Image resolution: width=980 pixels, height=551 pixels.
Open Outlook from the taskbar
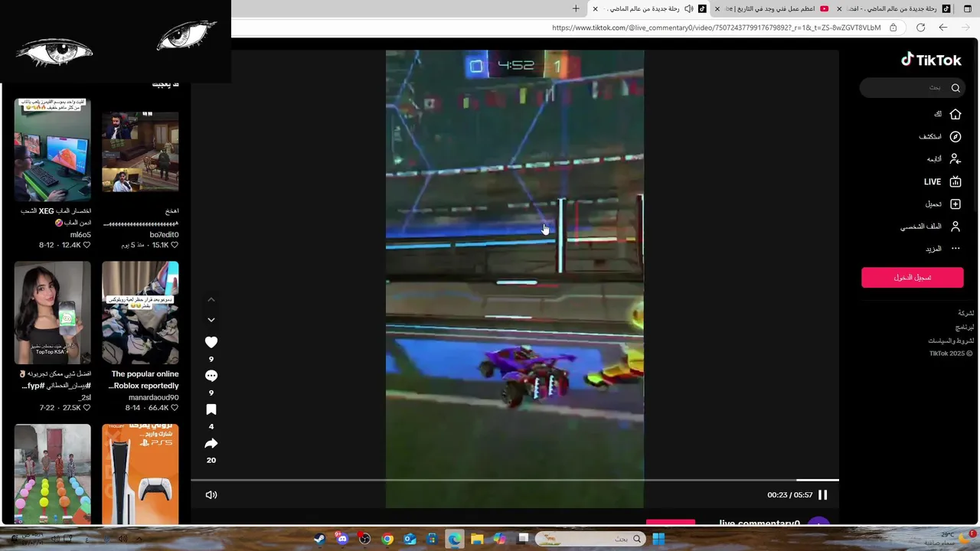pos(410,539)
